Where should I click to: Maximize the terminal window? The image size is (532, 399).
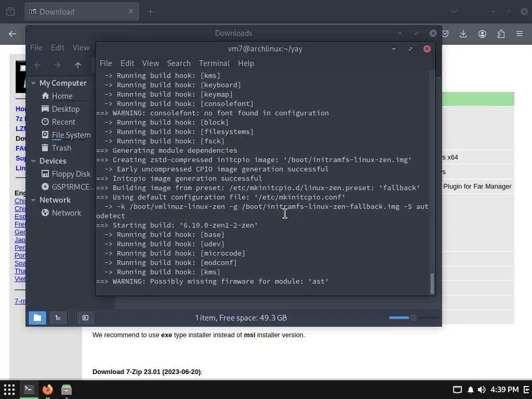[410, 49]
